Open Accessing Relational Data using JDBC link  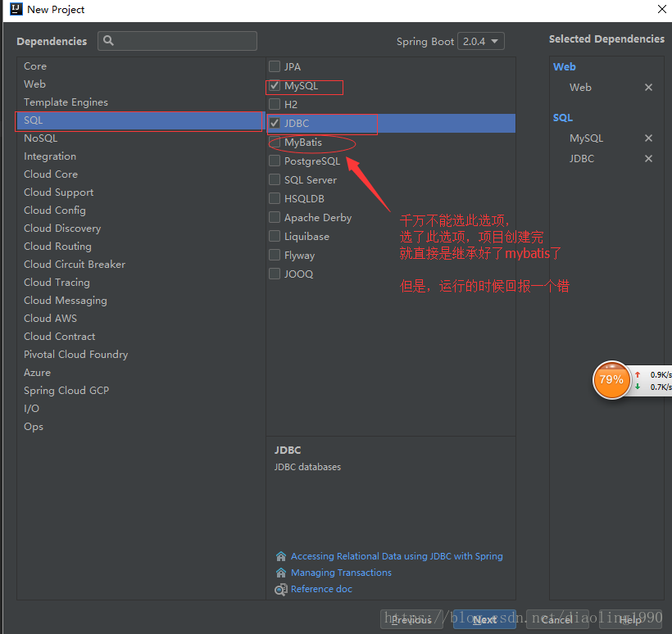(x=397, y=556)
